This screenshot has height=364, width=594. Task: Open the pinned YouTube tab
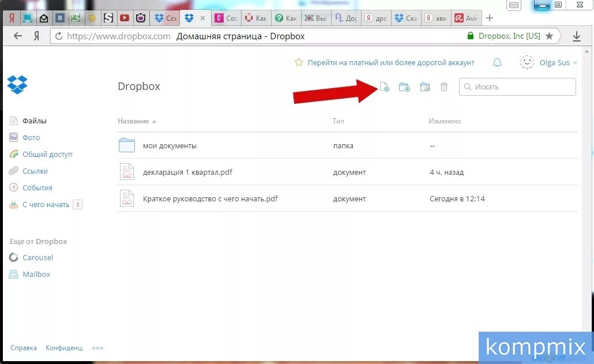pos(124,18)
